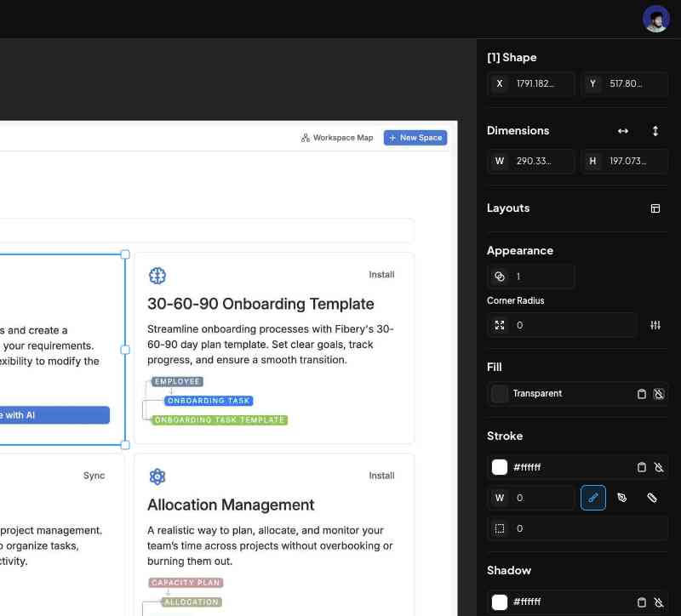Disable the Stroke color using crossed-out icon
681x616 pixels.
point(659,467)
